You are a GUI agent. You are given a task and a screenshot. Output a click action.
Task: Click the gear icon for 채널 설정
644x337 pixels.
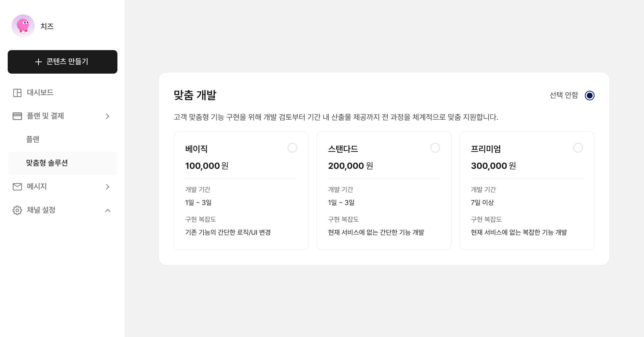[17, 210]
